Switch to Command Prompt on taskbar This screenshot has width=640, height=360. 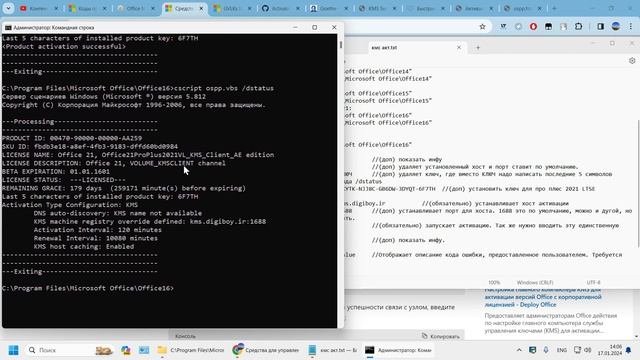[398, 350]
